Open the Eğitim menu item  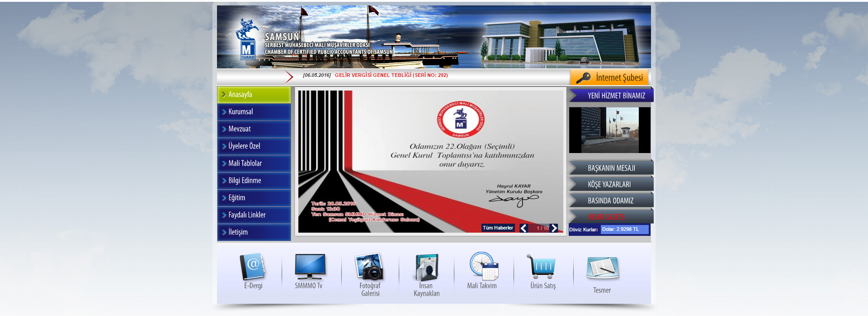coord(254,198)
